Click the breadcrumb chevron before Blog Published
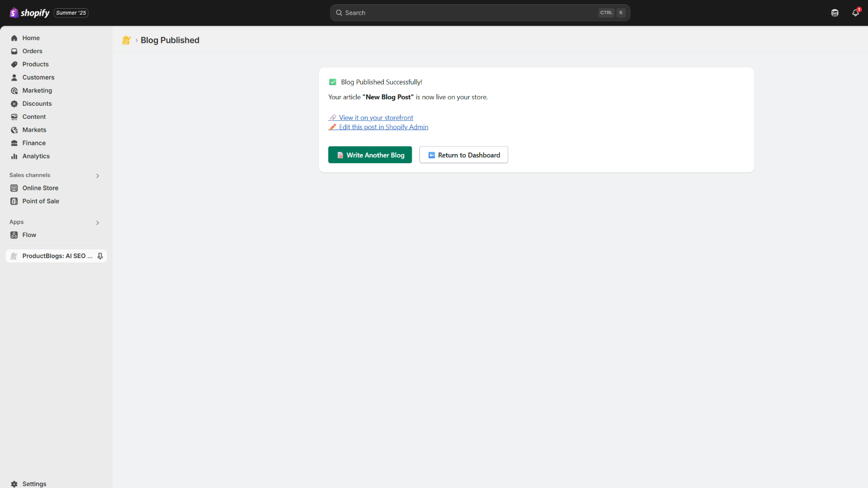Viewport: 868px width, 488px height. click(x=136, y=40)
